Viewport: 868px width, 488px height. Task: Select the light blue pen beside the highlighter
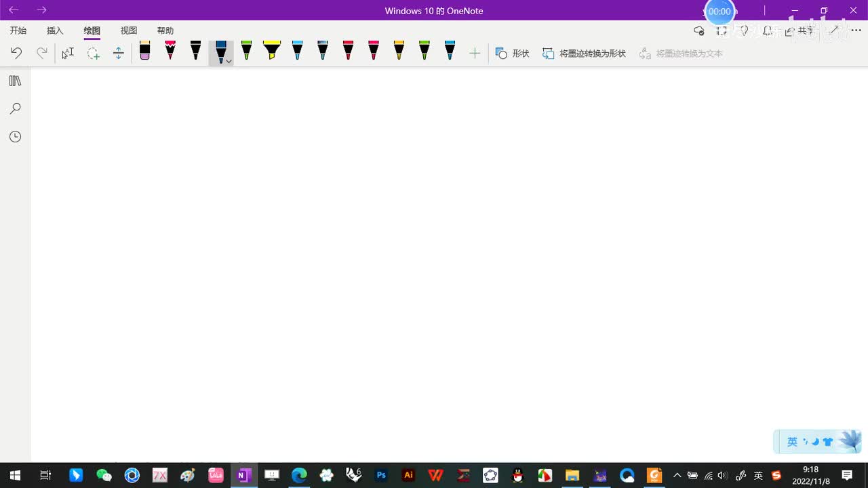tap(297, 50)
